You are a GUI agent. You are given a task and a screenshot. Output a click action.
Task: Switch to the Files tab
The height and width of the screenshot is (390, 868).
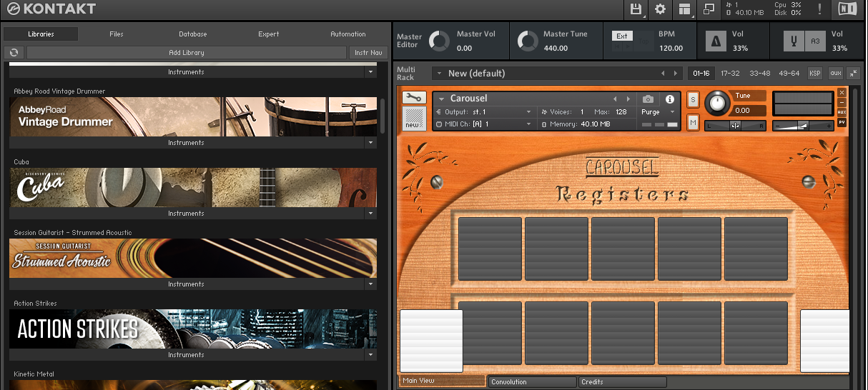click(117, 34)
